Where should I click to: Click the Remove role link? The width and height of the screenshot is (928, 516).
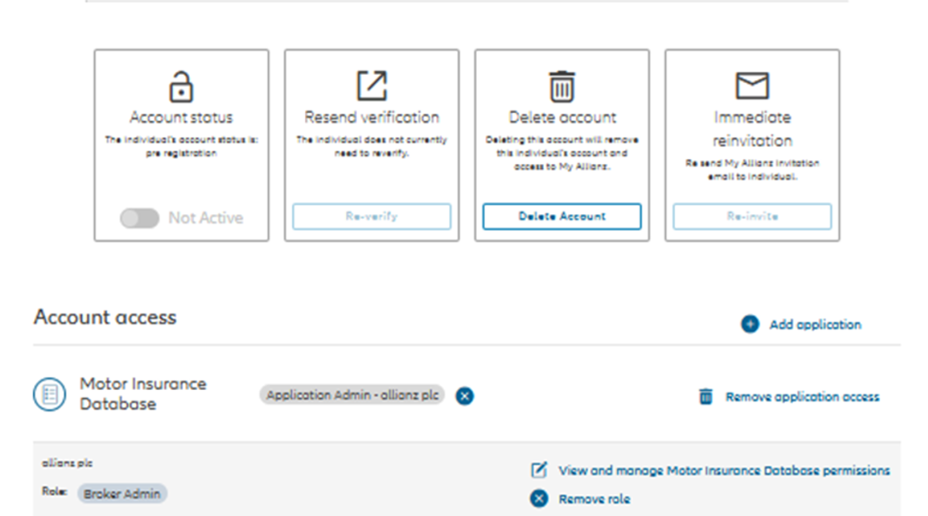click(x=594, y=499)
